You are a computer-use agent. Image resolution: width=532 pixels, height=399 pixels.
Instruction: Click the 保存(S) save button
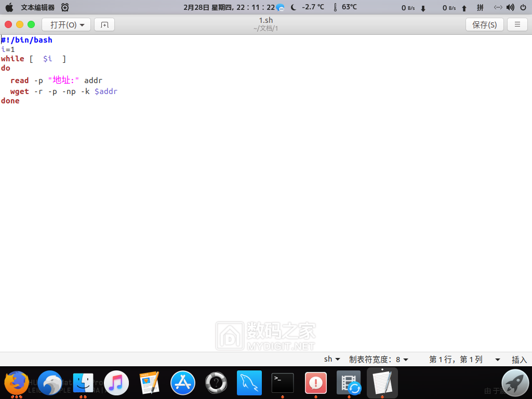coord(484,24)
